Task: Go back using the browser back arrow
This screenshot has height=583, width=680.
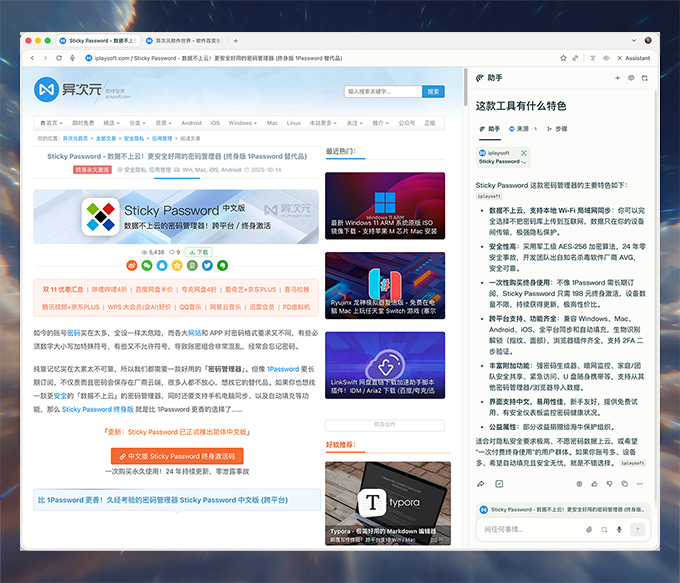Action: coord(32,58)
